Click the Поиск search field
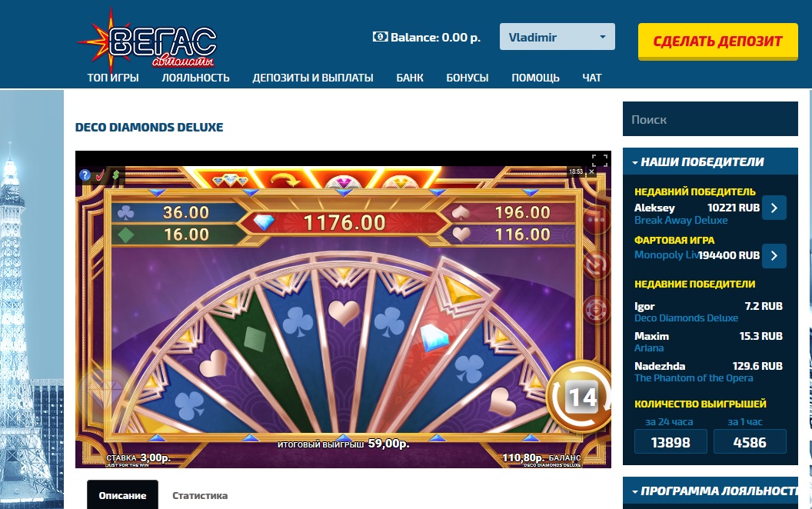This screenshot has height=509, width=812. (710, 119)
